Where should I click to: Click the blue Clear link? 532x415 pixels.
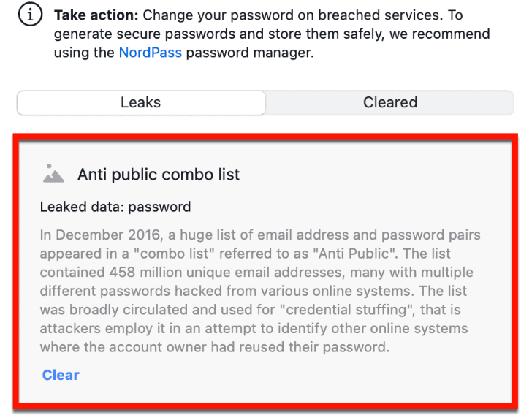pyautogui.click(x=61, y=375)
